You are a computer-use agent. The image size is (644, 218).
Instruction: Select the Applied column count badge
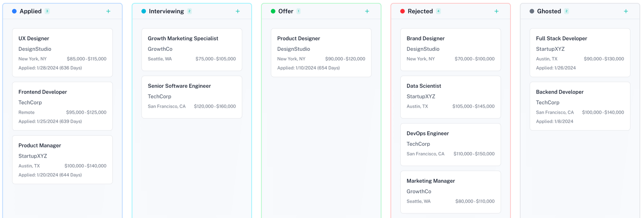[x=47, y=11]
